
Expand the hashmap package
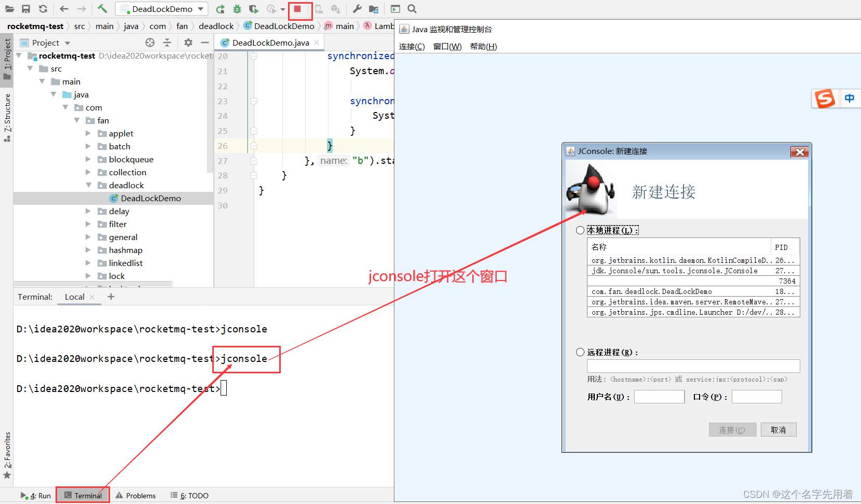pyautogui.click(x=88, y=250)
